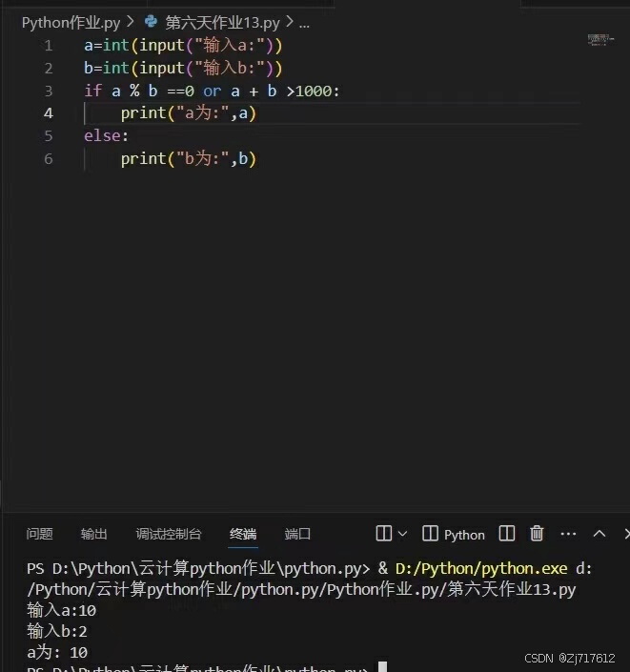Click line number 2 in gutter
The height and width of the screenshot is (672, 630).
[x=49, y=68]
